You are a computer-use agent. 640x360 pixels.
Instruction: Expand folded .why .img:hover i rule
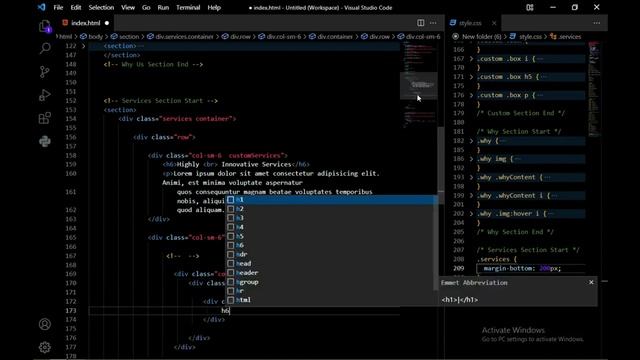(x=471, y=213)
